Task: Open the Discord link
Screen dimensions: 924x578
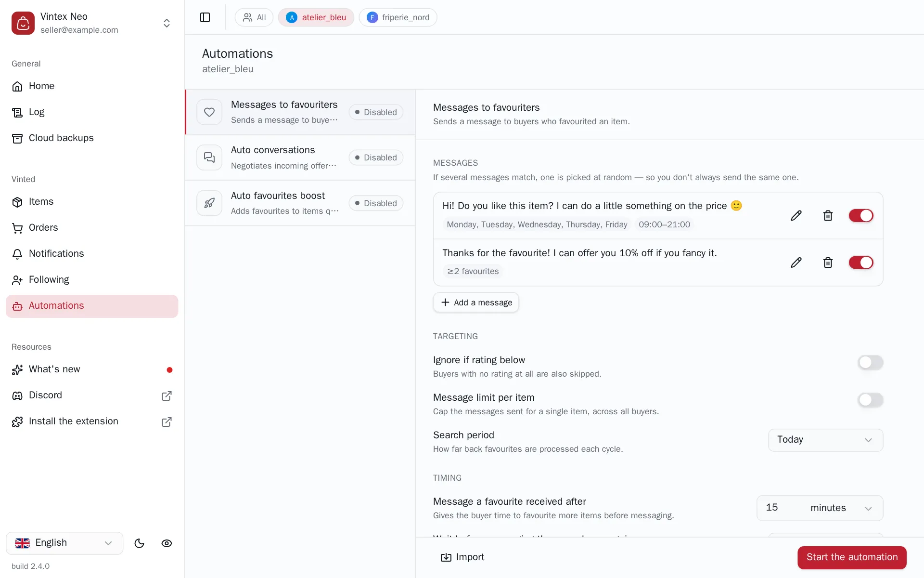Action: pyautogui.click(x=92, y=395)
